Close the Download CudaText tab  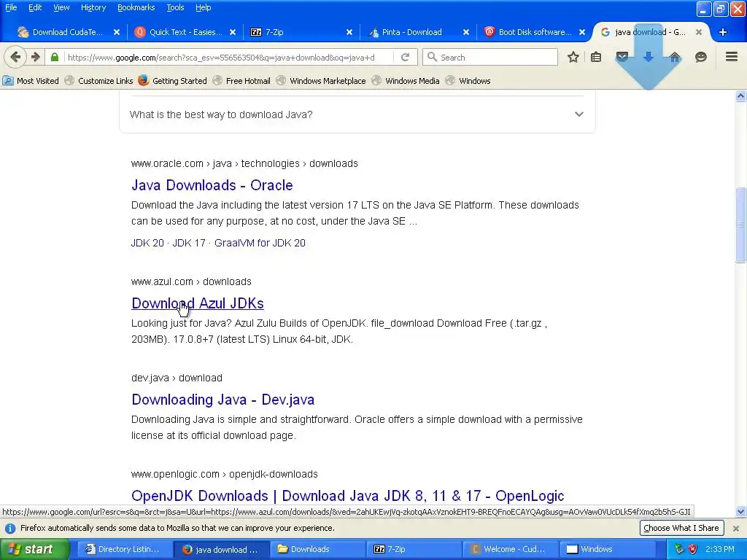coord(117,32)
